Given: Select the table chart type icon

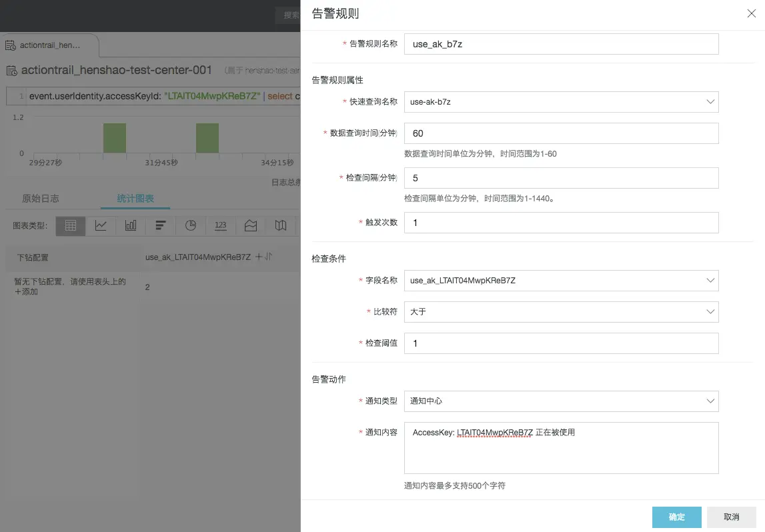Looking at the screenshot, I should point(71,226).
